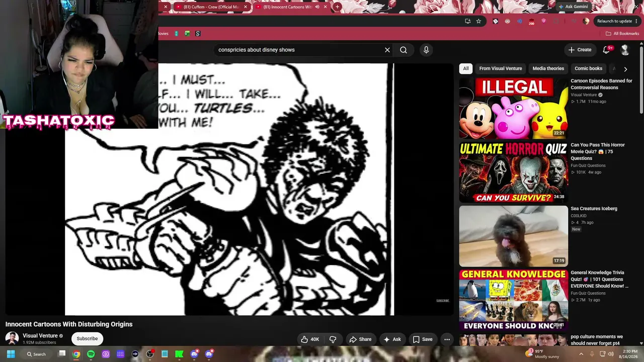The width and height of the screenshot is (644, 362).
Task: Click the video player to pause
Action: click(x=229, y=189)
